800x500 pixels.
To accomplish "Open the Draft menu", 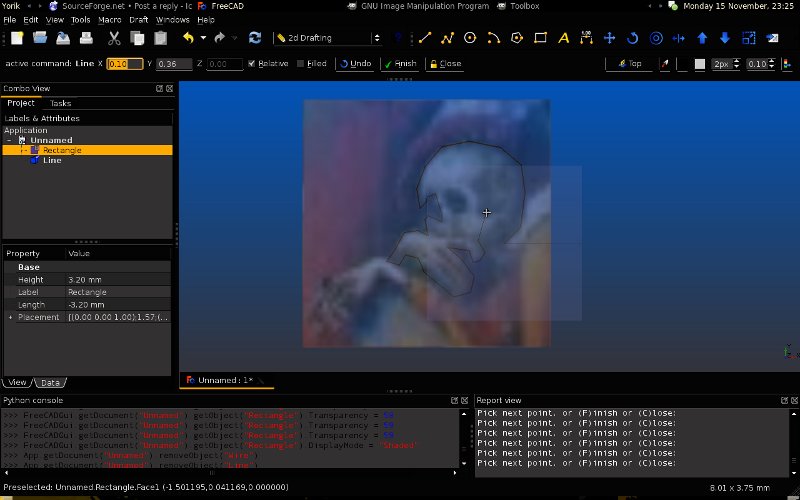I will [138, 19].
